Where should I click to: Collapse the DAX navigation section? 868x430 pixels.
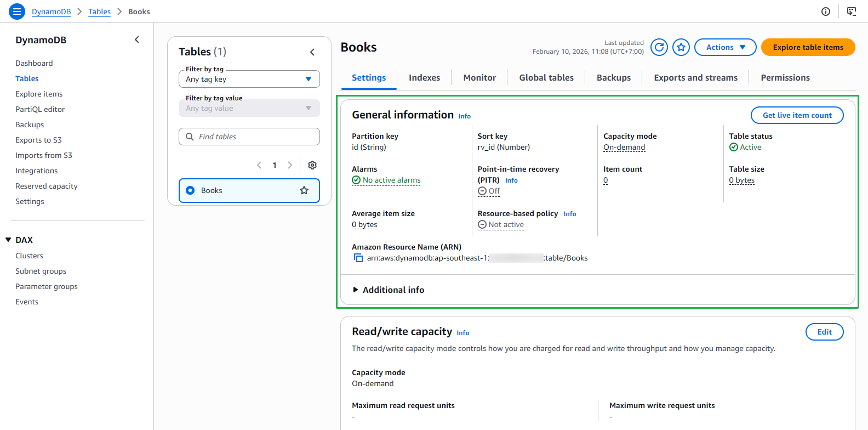click(8, 240)
